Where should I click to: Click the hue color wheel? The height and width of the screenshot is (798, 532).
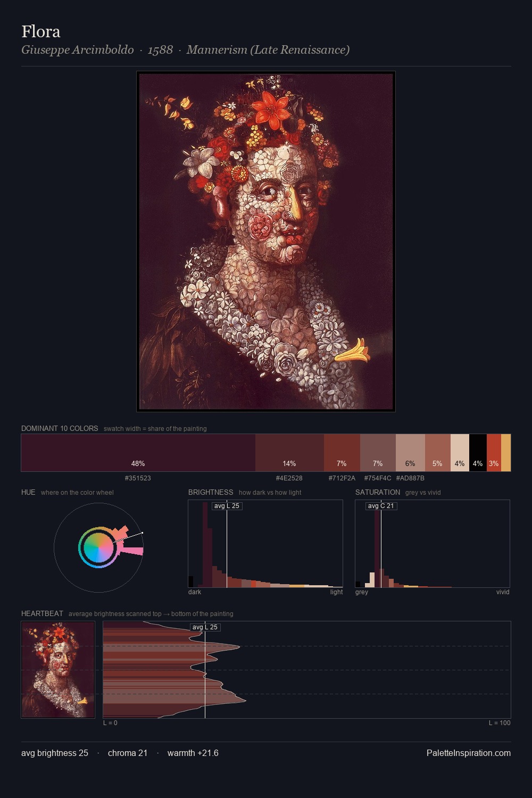[x=98, y=547]
